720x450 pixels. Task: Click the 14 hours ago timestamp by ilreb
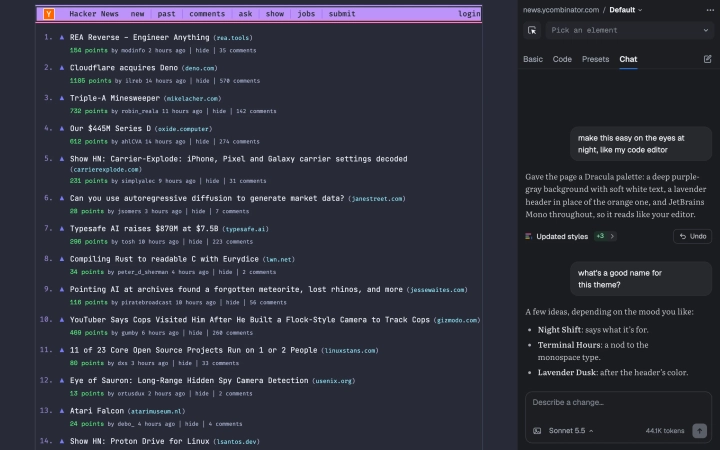click(x=166, y=81)
